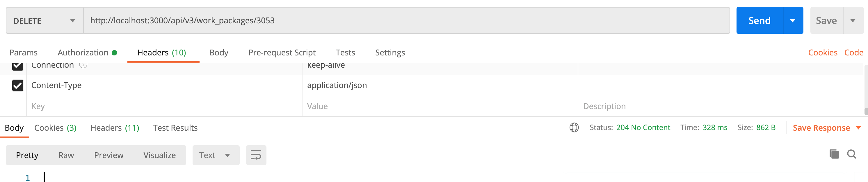Uncheck the Content-Type header checkbox
The image size is (868, 182).
[x=17, y=85]
